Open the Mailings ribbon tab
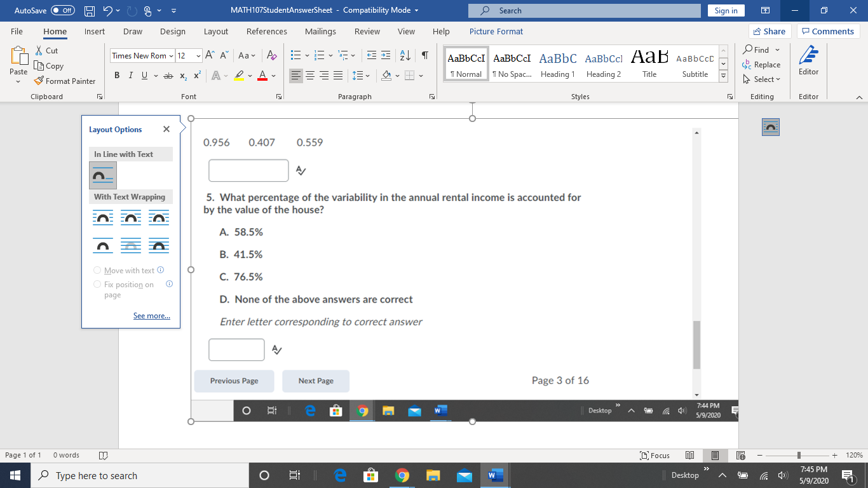The image size is (868, 488). pos(320,31)
